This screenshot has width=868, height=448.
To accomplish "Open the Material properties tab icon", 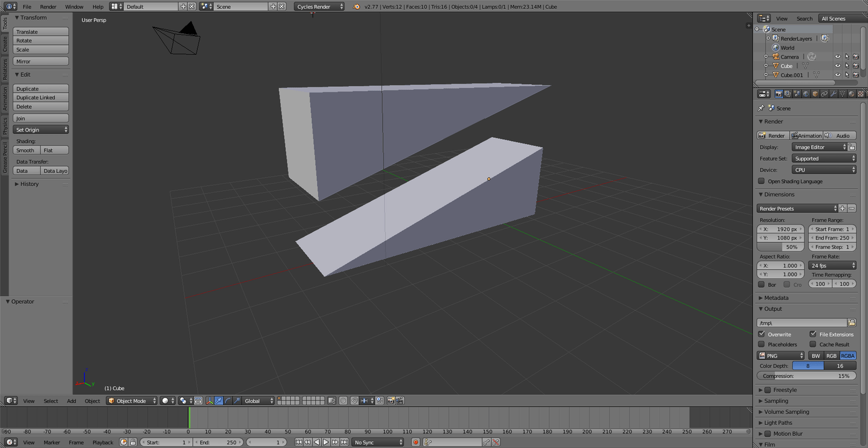I will (851, 94).
